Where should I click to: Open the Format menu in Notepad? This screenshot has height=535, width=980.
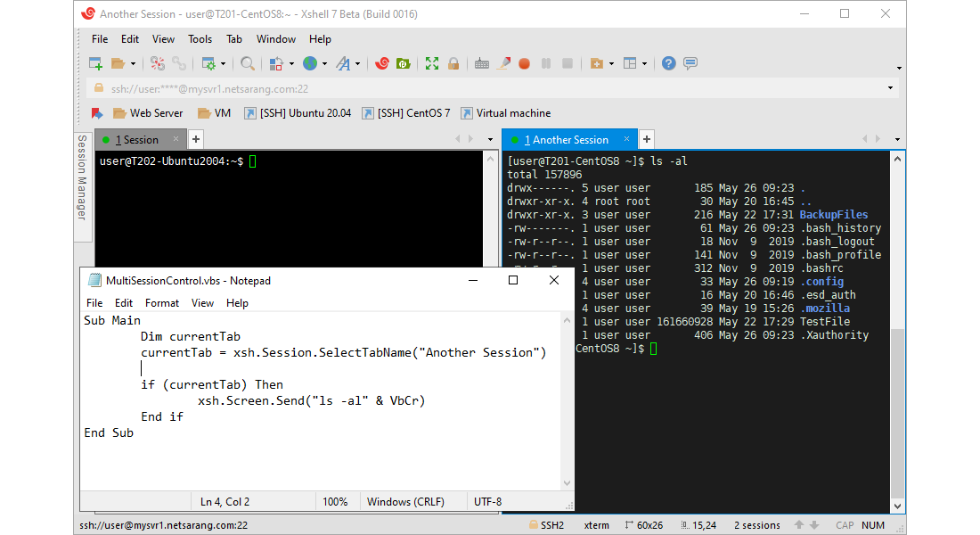pyautogui.click(x=162, y=303)
